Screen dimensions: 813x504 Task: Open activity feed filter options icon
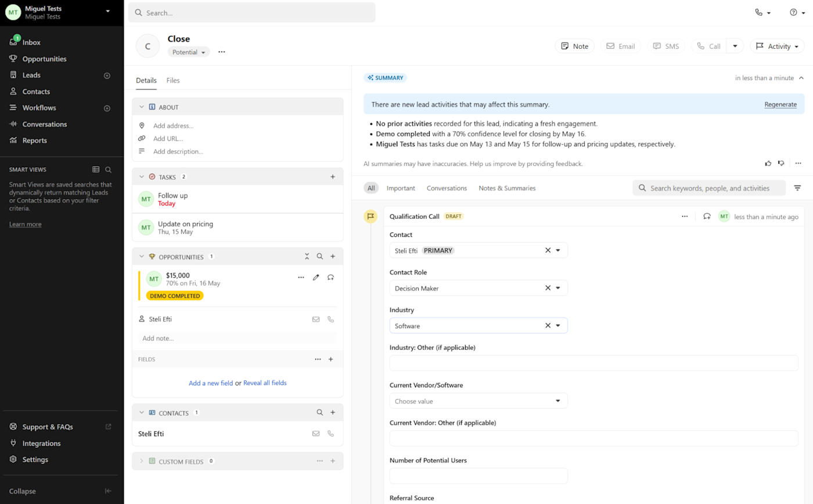point(797,188)
